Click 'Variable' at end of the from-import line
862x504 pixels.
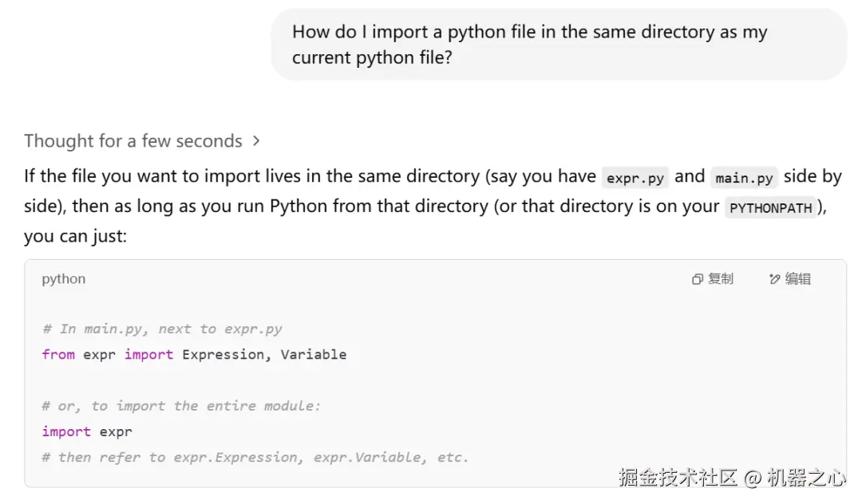[314, 354]
